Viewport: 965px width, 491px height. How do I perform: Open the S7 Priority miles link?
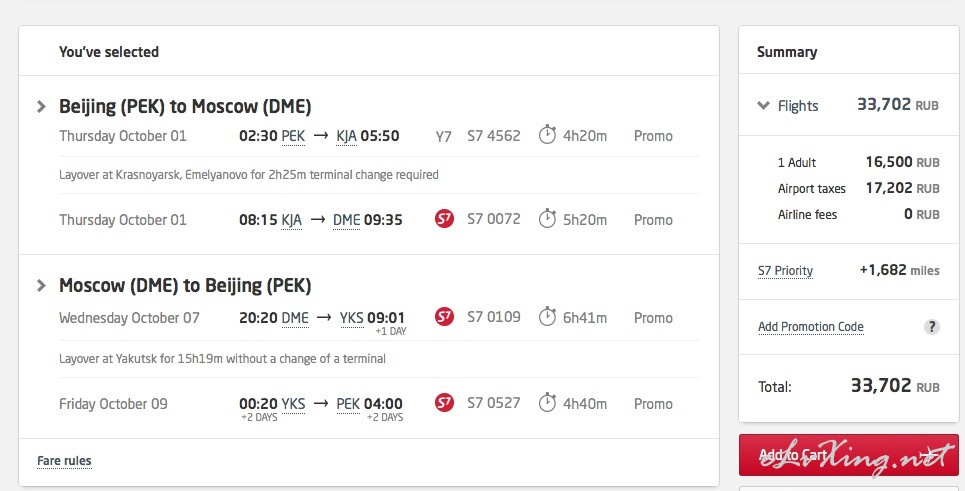[785, 271]
